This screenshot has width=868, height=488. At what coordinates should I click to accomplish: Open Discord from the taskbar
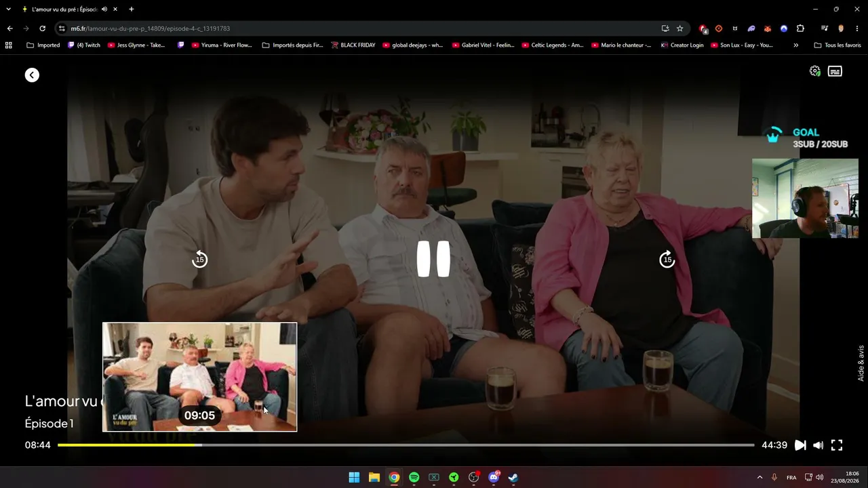click(x=494, y=477)
